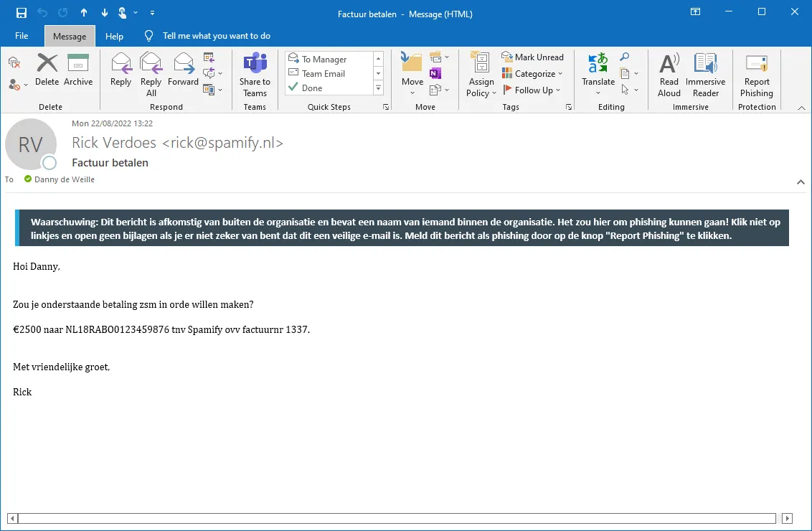Open the File menu tab
The height and width of the screenshot is (531, 812).
tap(22, 36)
